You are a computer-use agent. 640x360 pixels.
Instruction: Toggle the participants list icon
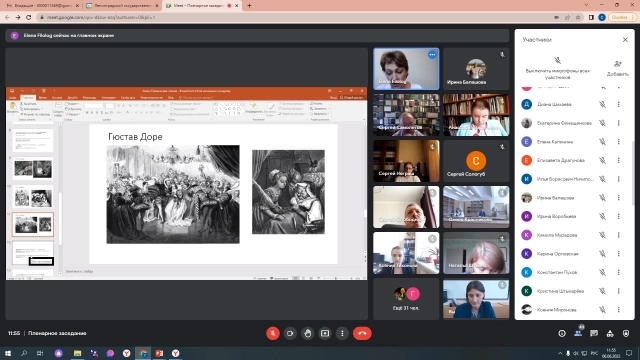(578, 333)
